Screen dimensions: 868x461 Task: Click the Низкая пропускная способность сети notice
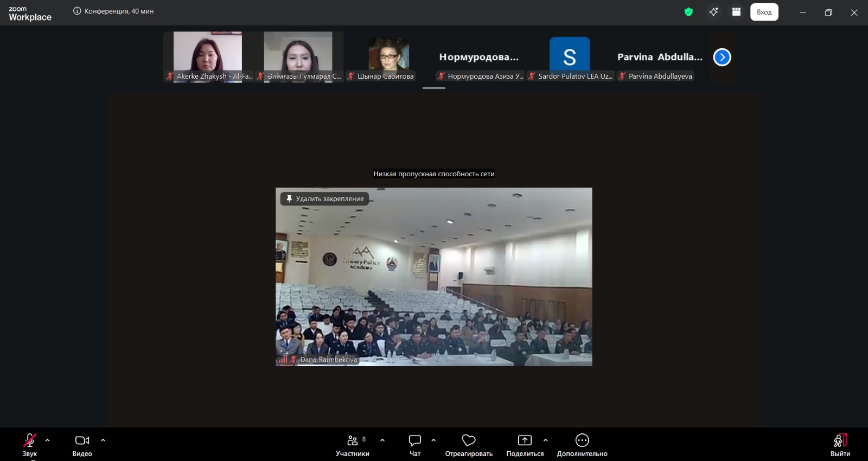(x=434, y=174)
